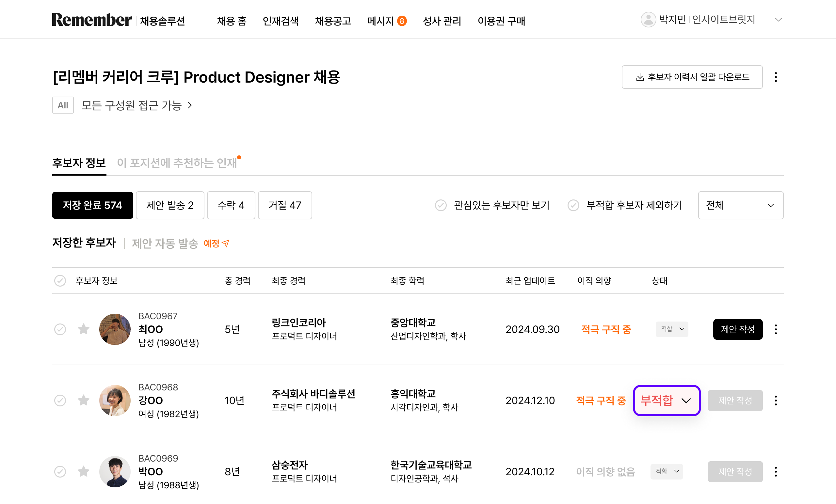Click the 채용솔루션 label
836x504 pixels.
point(163,21)
